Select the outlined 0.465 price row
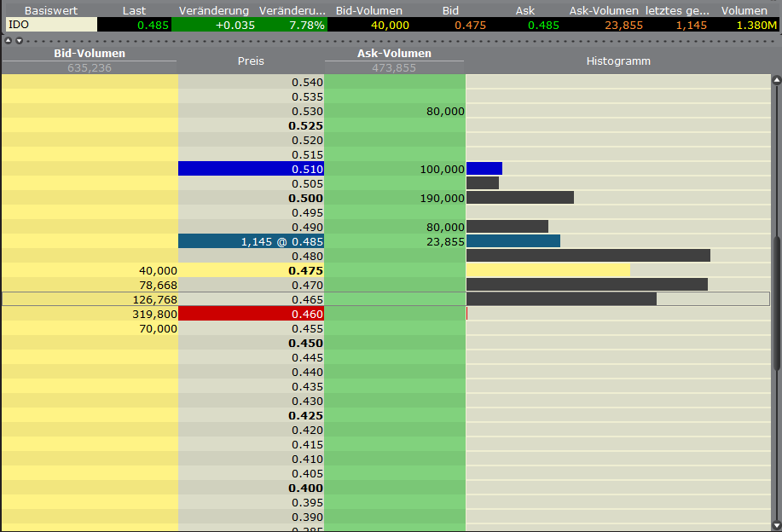The height and width of the screenshot is (532, 782). [250, 299]
